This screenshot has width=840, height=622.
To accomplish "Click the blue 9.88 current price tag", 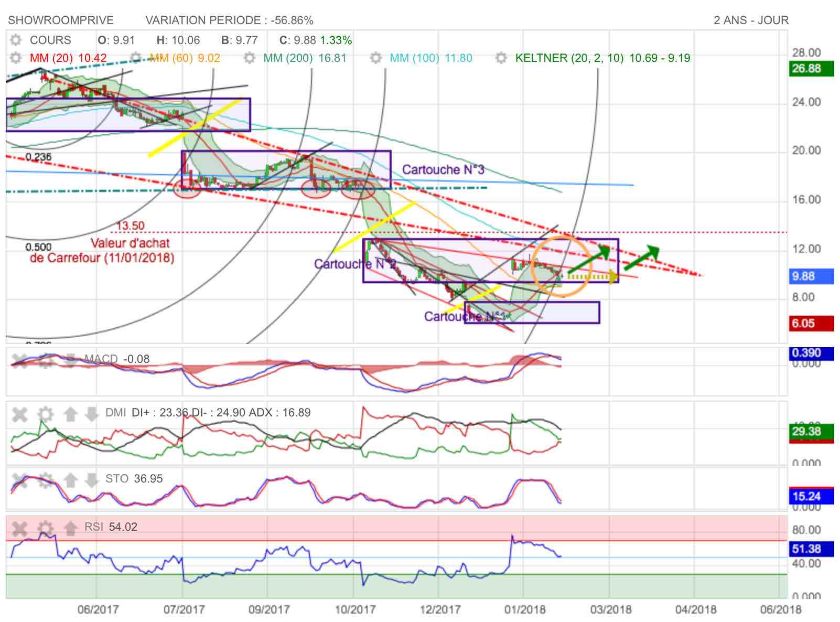I will 811,276.
